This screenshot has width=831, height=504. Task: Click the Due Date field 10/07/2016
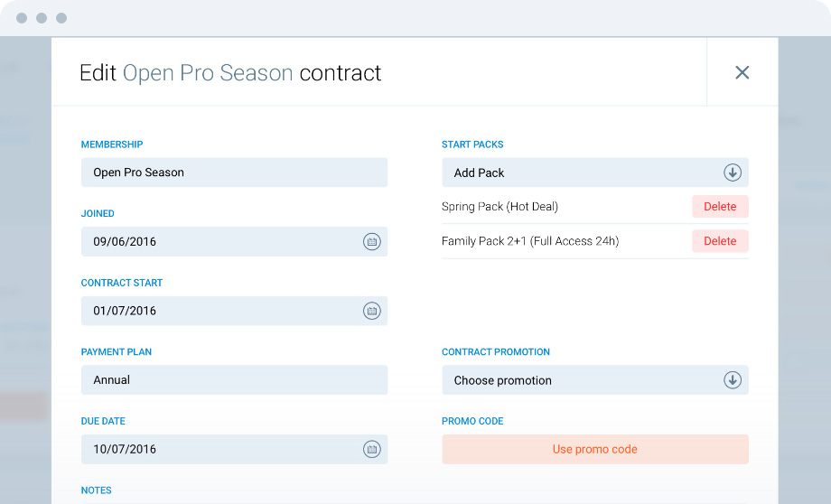[217, 449]
